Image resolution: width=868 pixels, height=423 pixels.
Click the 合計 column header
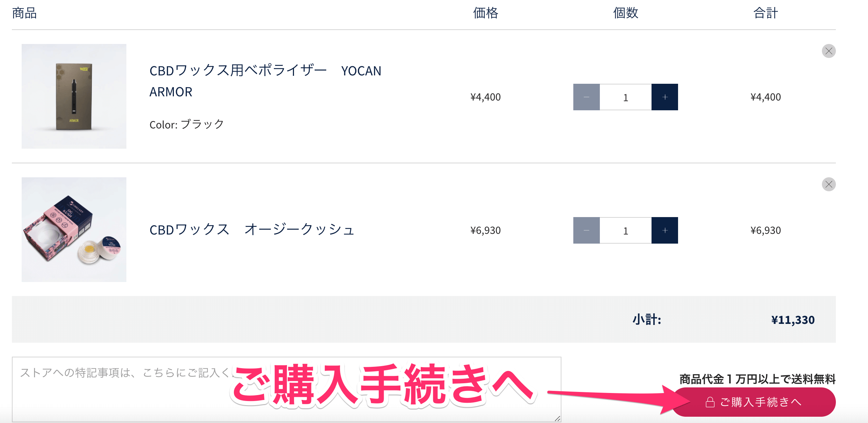765,13
